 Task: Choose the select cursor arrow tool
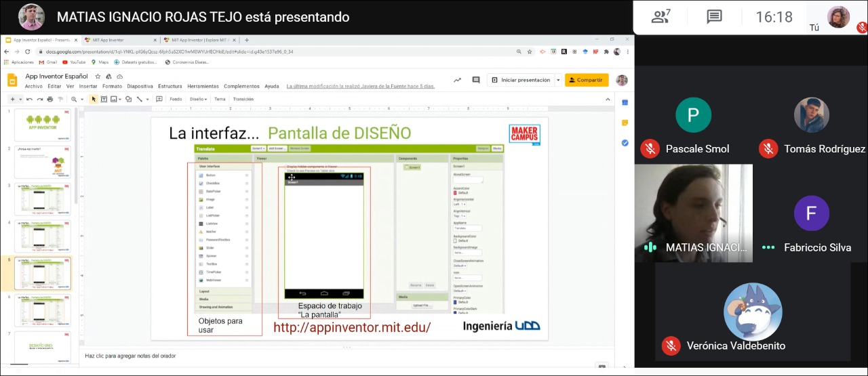[x=94, y=99]
